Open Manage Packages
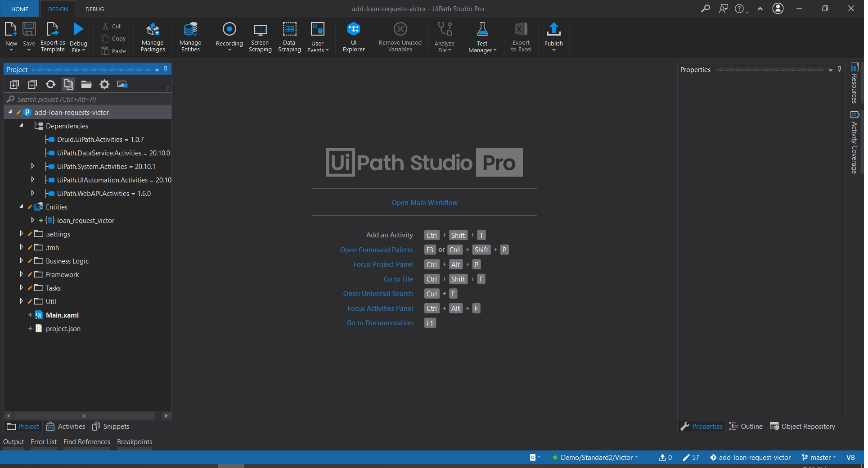 [x=153, y=37]
